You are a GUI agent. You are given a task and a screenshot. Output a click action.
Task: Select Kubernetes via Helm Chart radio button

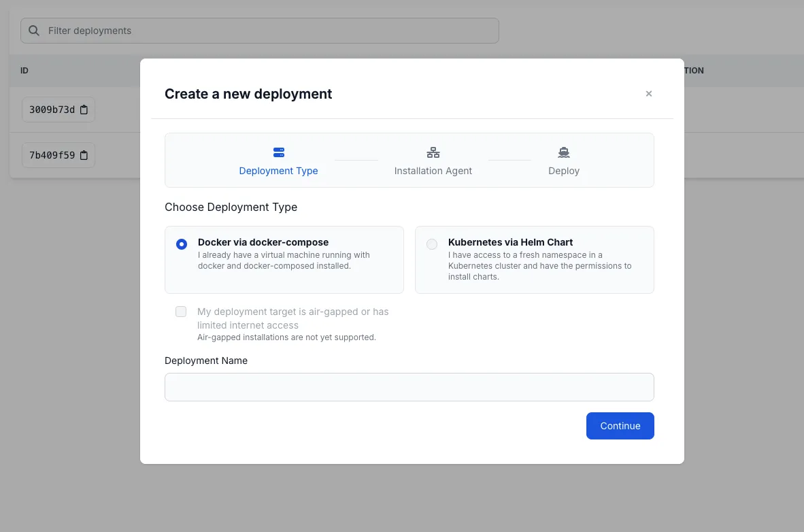[432, 244]
